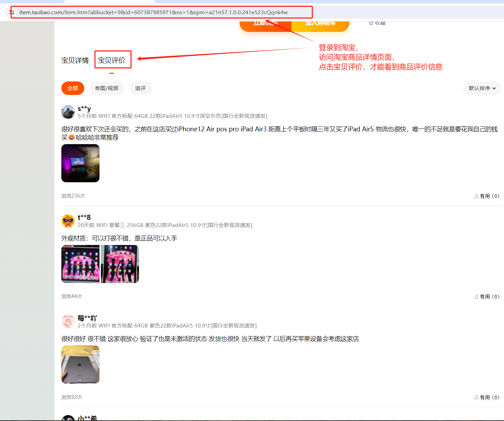This screenshot has width=504, height=421.
Task: Click the 有用 flag on t**8's review
Action: (487, 296)
